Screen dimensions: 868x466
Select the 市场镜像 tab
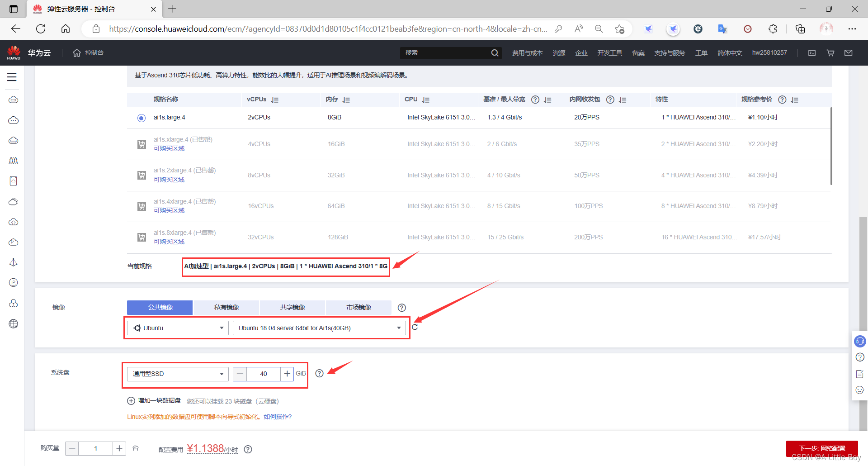359,307
